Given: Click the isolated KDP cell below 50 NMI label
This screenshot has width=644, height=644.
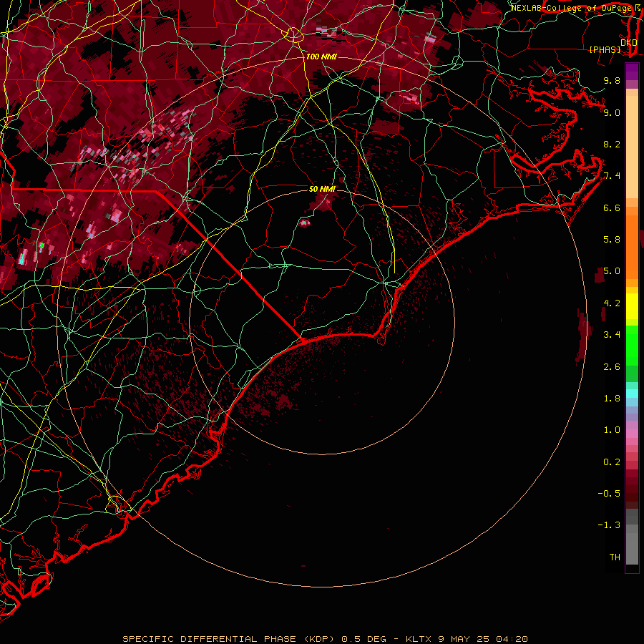Looking at the screenshot, I should (x=304, y=223).
